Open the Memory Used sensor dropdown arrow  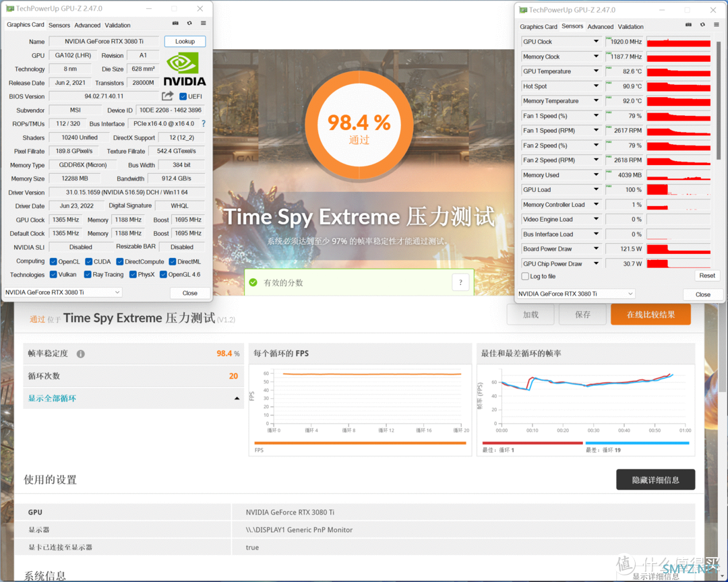coord(596,175)
